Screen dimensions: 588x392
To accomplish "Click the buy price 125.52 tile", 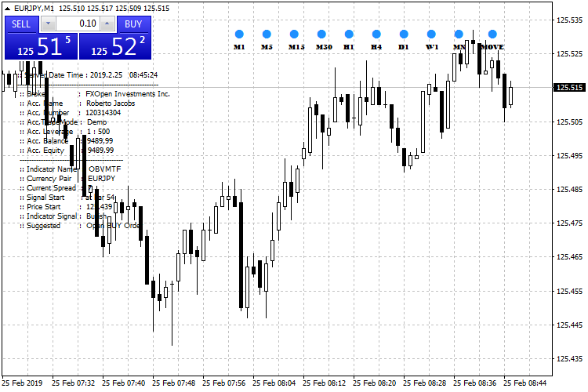I will point(116,46).
